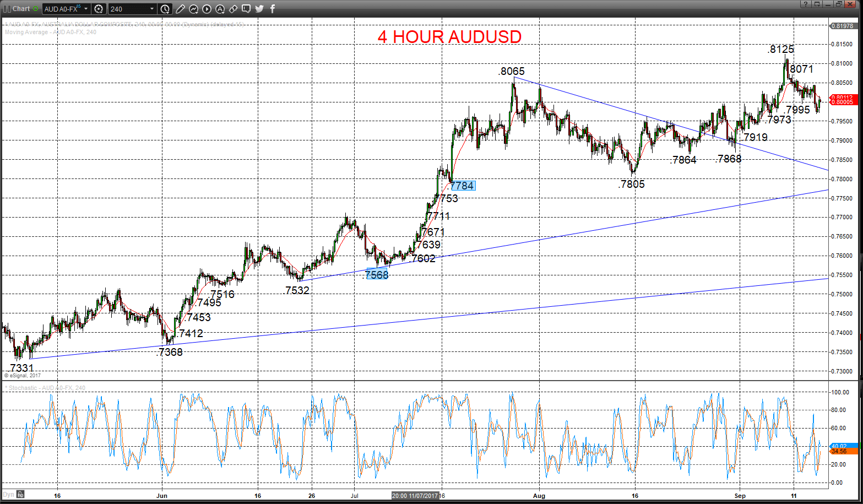This screenshot has height=504, width=863.
Task: Click the Chart window title label
Action: [x=21, y=9]
